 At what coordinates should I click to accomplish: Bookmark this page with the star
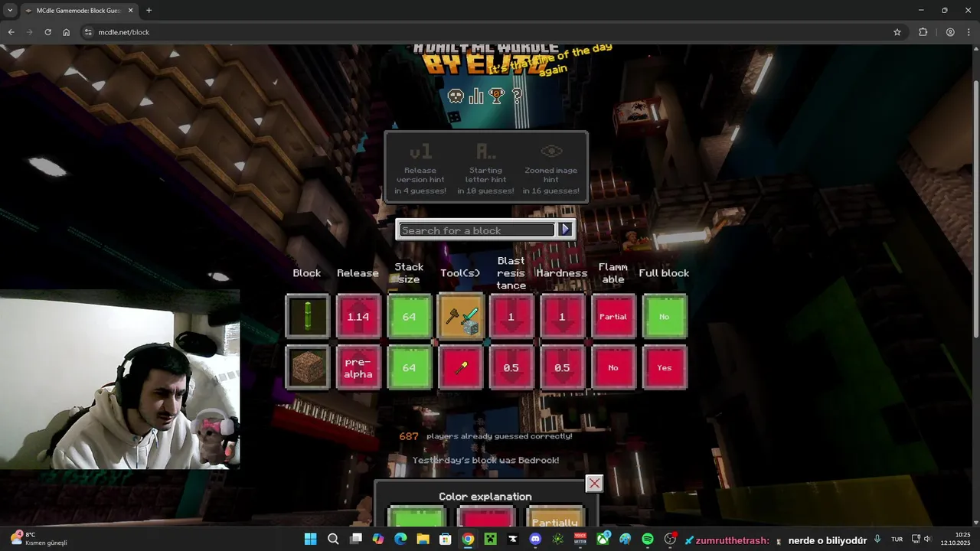tap(897, 32)
